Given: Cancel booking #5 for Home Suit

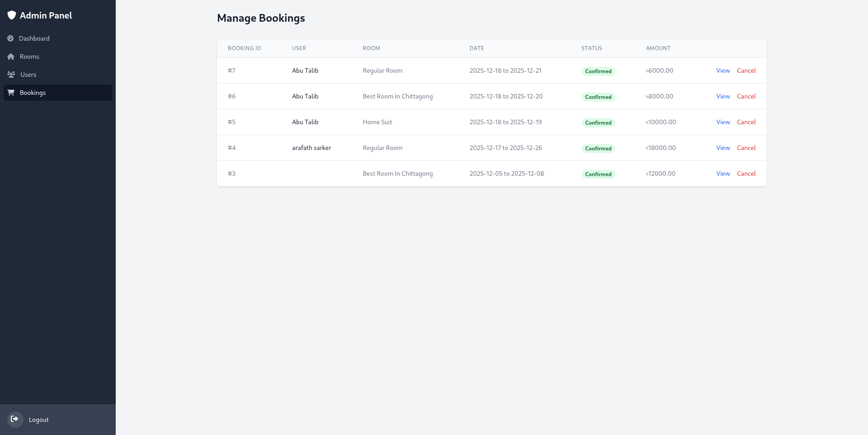Looking at the screenshot, I should click(x=746, y=122).
